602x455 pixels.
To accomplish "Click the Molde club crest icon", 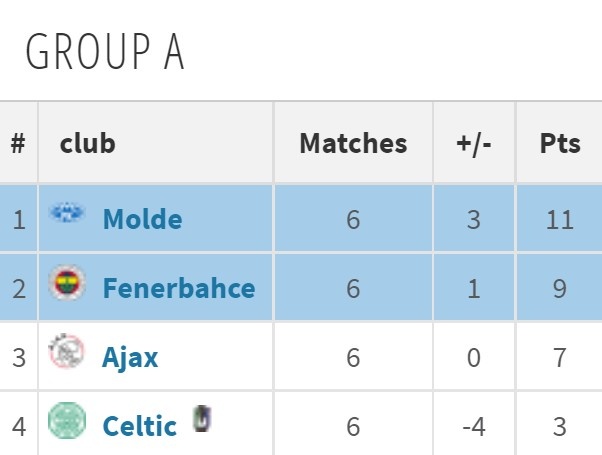I will click(67, 212).
